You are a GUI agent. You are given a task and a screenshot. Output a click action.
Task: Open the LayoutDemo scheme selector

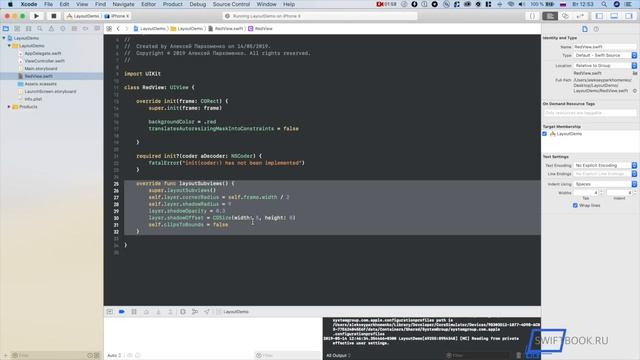[83, 16]
